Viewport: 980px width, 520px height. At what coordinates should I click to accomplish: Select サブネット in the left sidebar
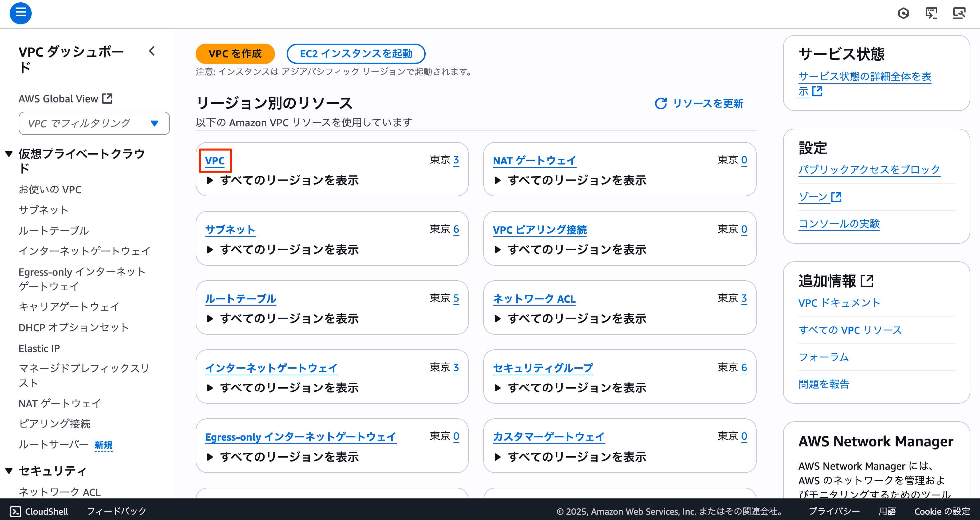[43, 210]
